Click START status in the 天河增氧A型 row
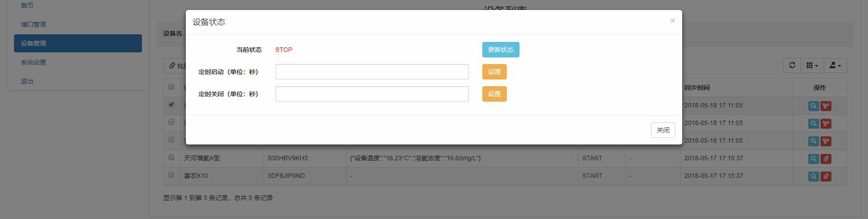Screen dimensions: 868x219 pyautogui.click(x=592, y=158)
